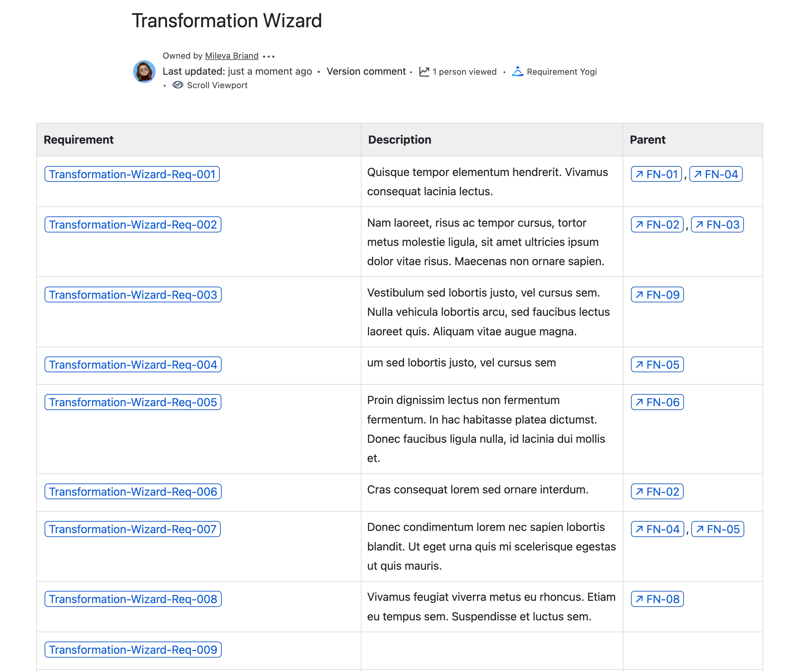
Task: Open the Transformation-Wizard-Req-001 requirement link
Action: [132, 174]
